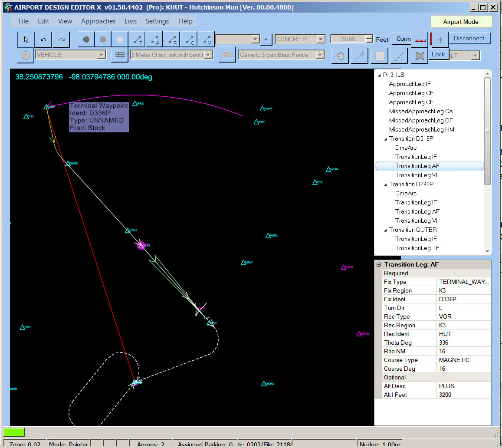Select the highlighted TransitionLeg AF under D016P
Image resolution: width=502 pixels, height=448 pixels.
tap(417, 166)
